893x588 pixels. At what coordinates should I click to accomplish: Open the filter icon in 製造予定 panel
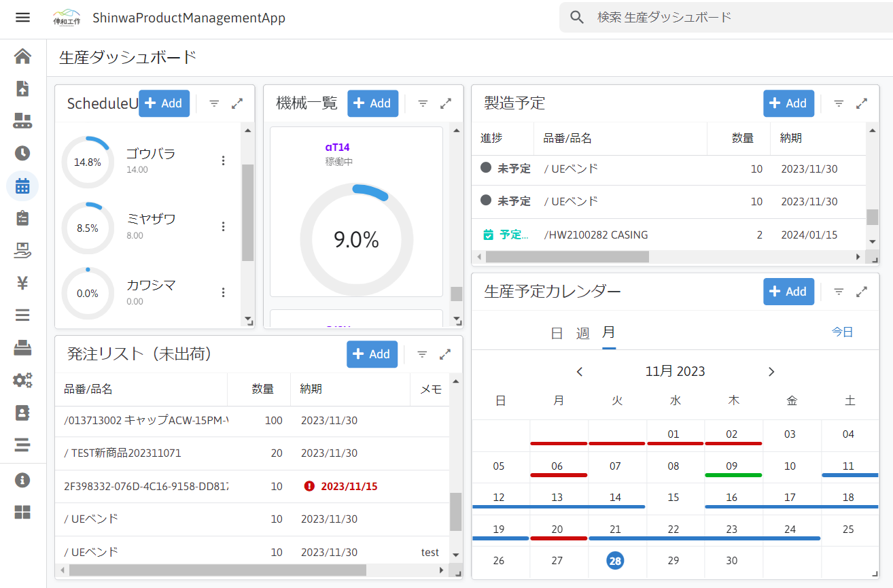839,103
